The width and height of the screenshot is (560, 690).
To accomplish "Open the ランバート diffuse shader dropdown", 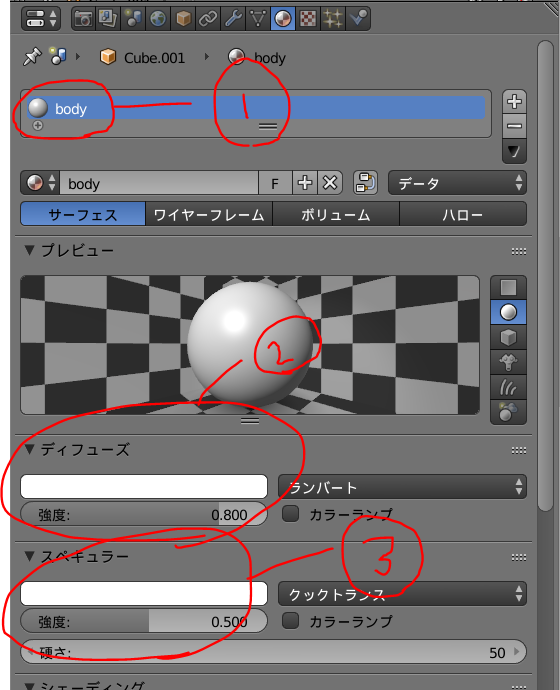I will [402, 486].
